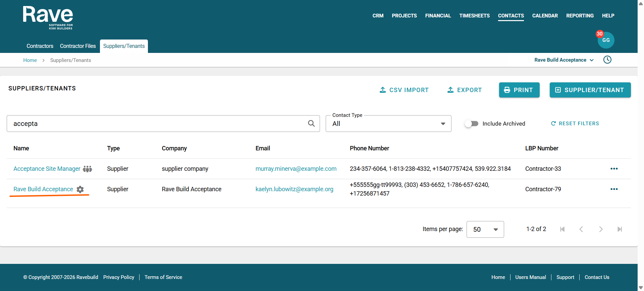The width and height of the screenshot is (644, 291).
Task: Go to last page of results
Action: [620, 229]
